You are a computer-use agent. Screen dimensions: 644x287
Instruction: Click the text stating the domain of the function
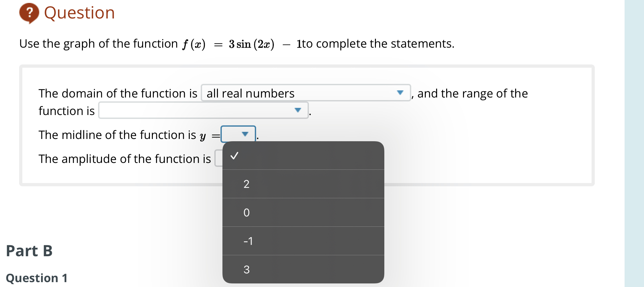[x=118, y=93]
